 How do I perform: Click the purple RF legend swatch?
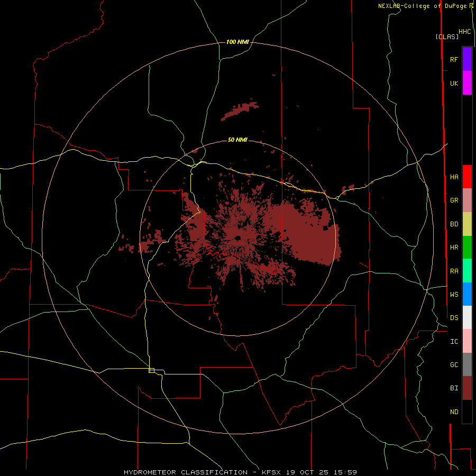467,59
